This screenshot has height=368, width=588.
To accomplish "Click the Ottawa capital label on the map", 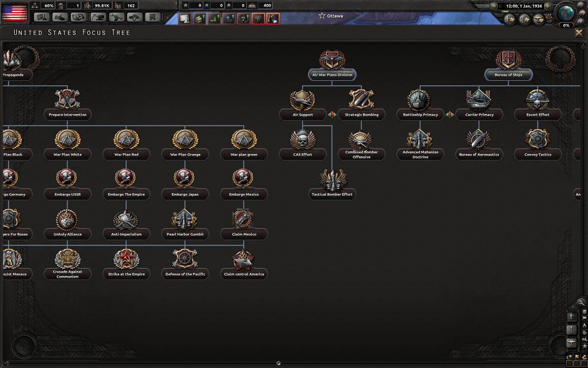I will (335, 16).
